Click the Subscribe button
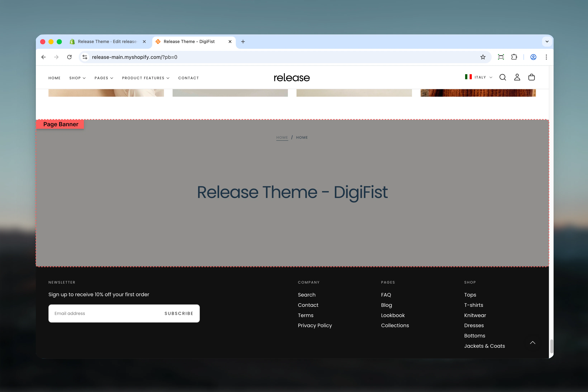This screenshot has height=392, width=588. (x=179, y=313)
